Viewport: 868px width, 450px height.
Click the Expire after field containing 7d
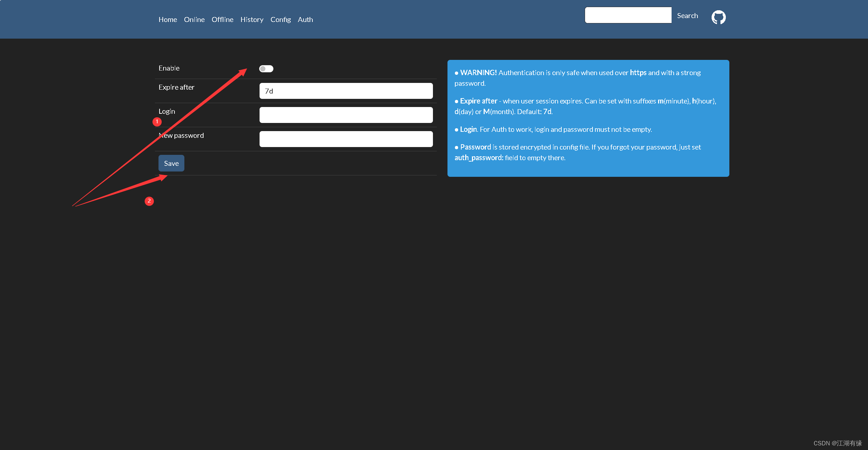coord(346,91)
